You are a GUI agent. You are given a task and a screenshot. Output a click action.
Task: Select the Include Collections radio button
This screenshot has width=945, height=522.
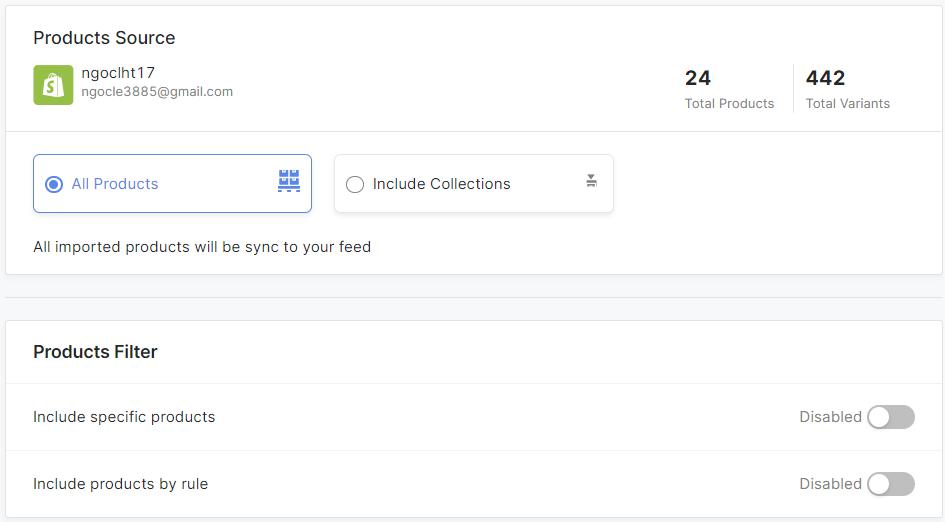355,184
